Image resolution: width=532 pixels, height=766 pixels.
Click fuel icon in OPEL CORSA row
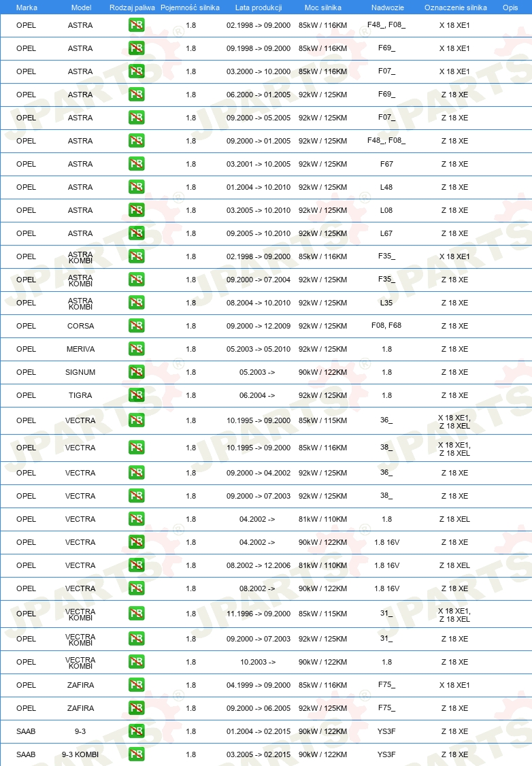click(x=136, y=325)
